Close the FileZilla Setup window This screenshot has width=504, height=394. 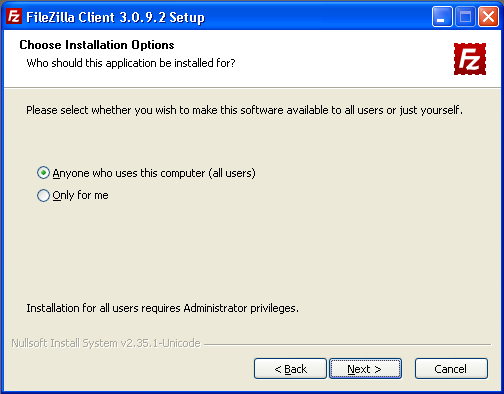[488, 16]
